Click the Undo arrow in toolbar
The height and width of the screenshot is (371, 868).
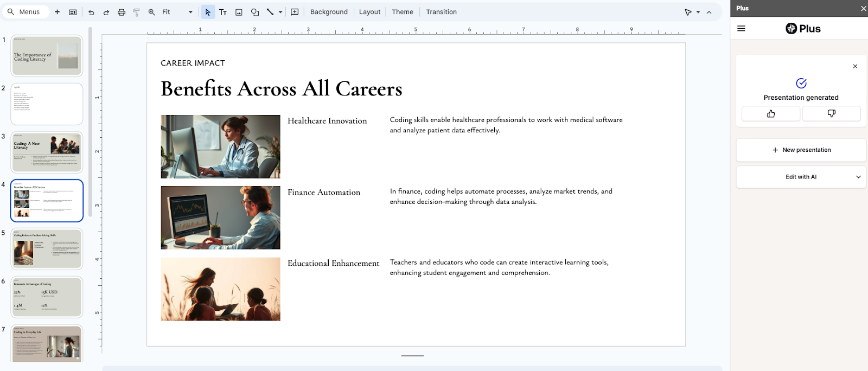click(91, 12)
